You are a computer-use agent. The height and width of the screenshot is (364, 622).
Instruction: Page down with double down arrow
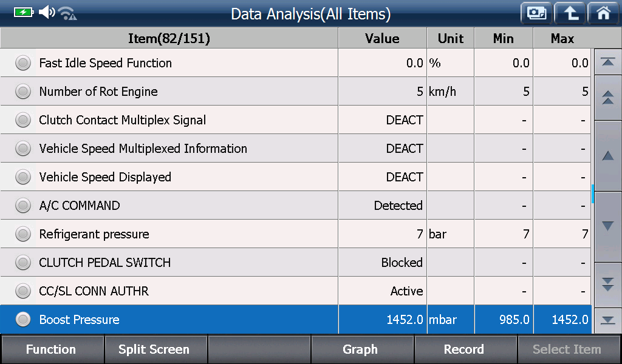pyautogui.click(x=607, y=285)
